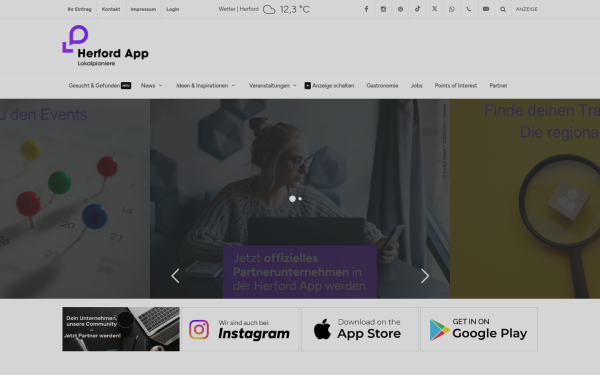The height and width of the screenshot is (375, 600).
Task: Click the phone icon in top bar
Action: 469,9
